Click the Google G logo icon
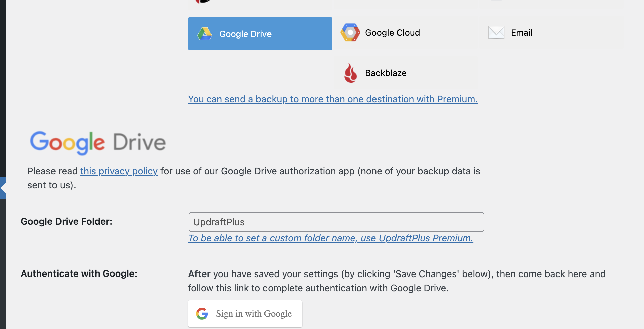The image size is (644, 329). 202,314
